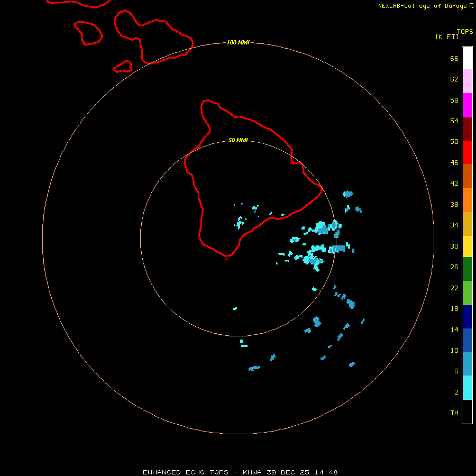Image resolution: width=476 pixels, height=476 pixels.
Task: Click the dark red (maroon) legend swatch
Action: click(467, 129)
